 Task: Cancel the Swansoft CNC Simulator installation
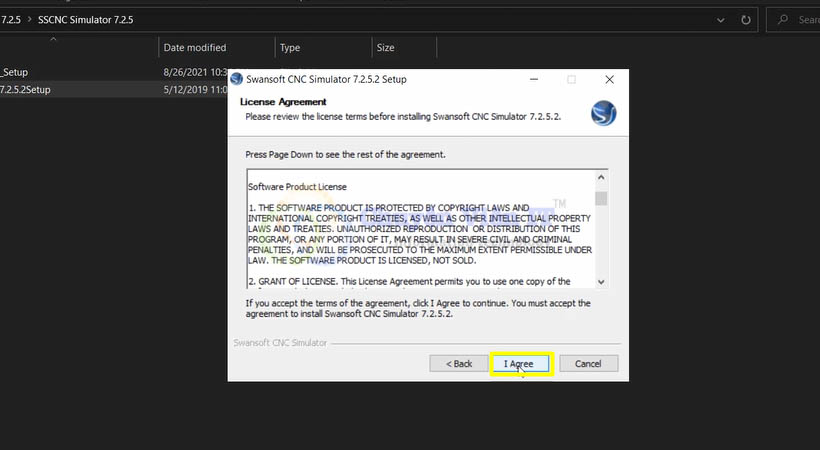click(x=588, y=363)
